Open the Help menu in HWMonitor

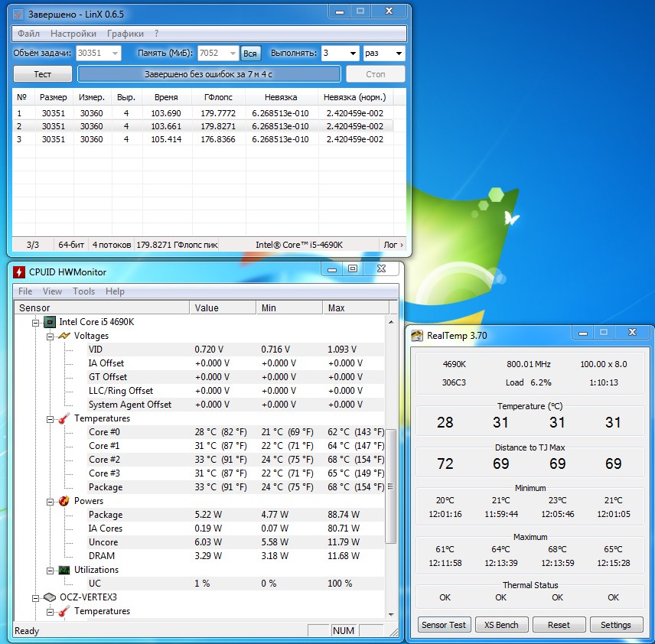point(115,291)
